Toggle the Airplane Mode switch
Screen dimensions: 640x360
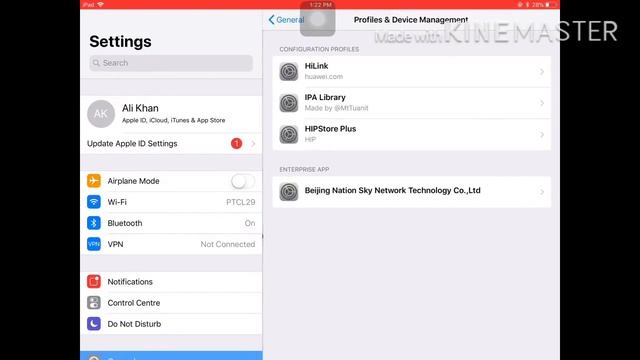(x=242, y=181)
